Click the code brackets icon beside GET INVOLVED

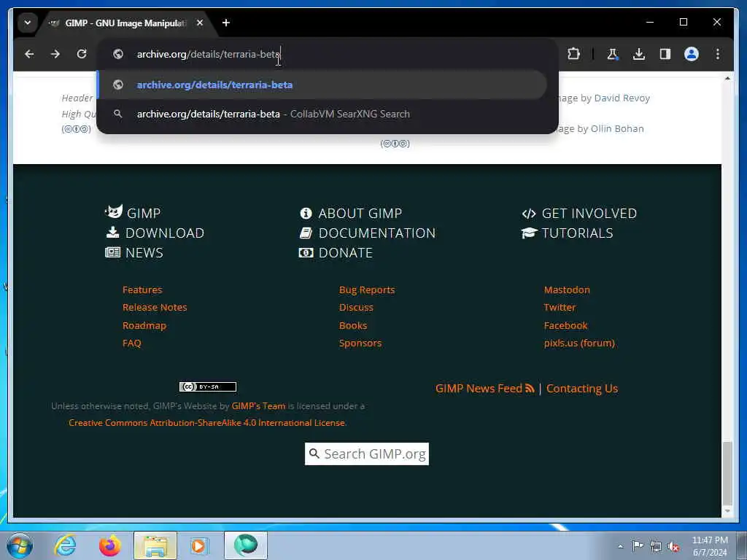[529, 214]
